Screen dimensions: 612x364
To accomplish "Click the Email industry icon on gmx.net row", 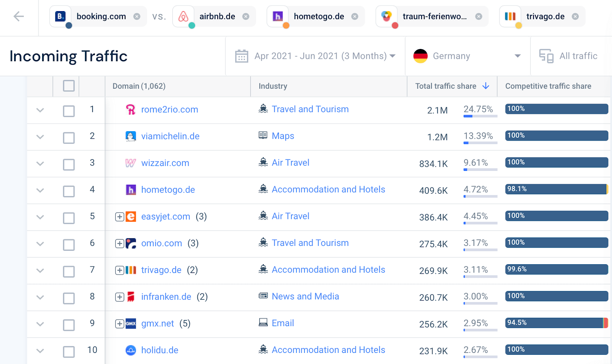I will pos(263,323).
